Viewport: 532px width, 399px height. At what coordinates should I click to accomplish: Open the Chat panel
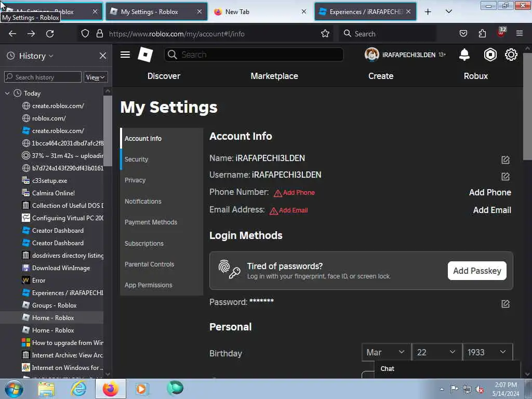point(447,369)
